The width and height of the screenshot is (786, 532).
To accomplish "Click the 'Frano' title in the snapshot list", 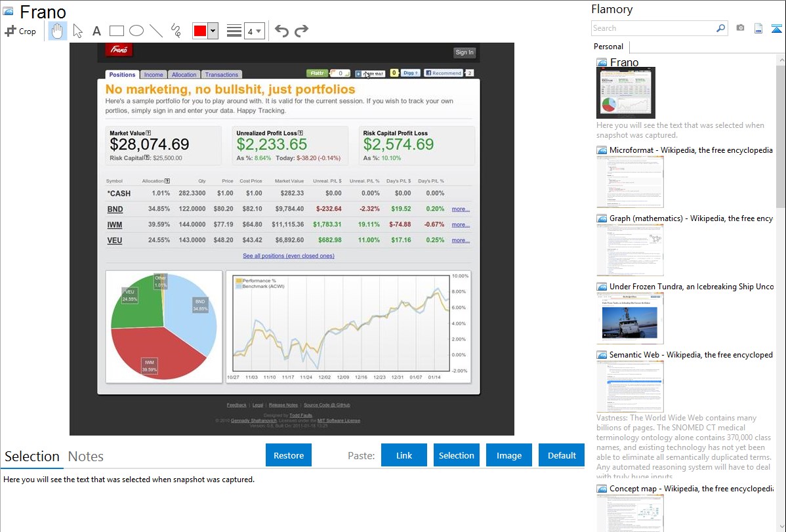I will point(624,63).
